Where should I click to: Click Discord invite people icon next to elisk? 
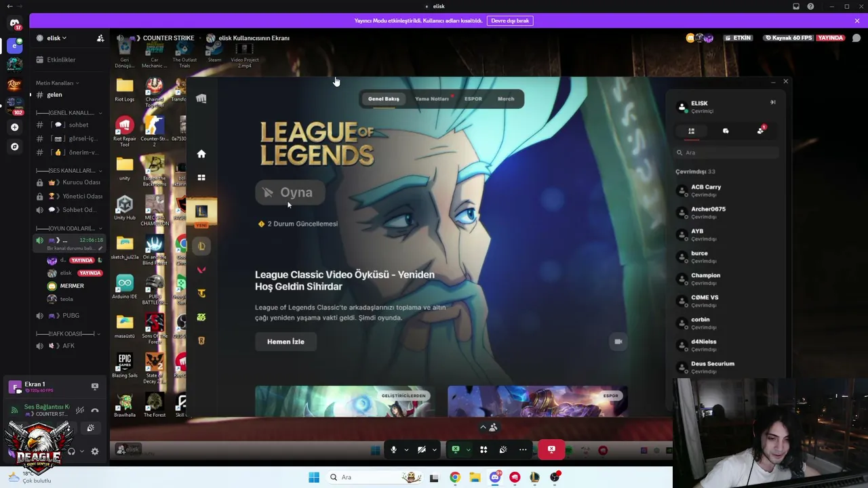pos(100,38)
